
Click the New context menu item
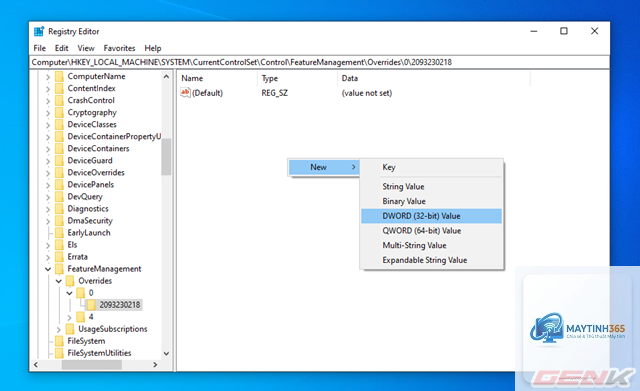pos(324,167)
